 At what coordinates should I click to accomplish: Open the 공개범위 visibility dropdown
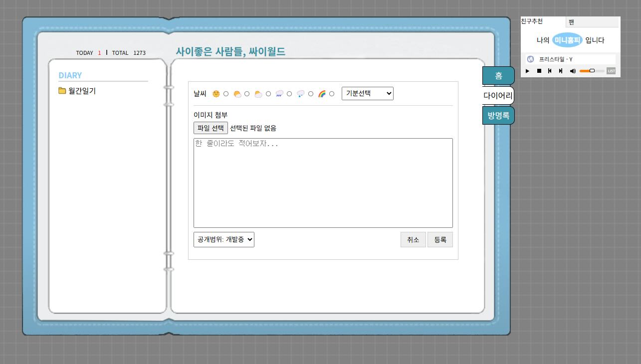click(224, 239)
